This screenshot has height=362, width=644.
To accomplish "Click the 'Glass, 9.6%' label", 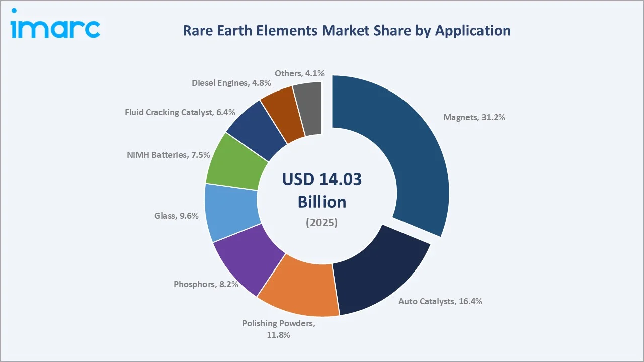I will tap(177, 216).
